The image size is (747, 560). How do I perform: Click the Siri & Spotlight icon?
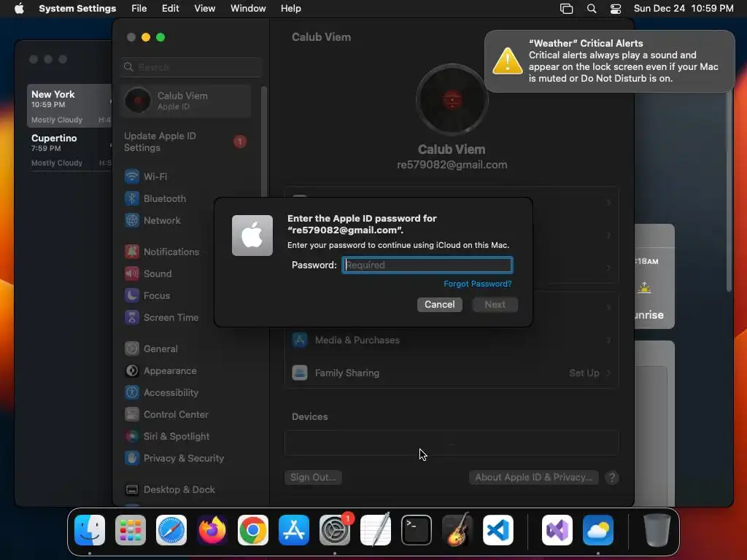tap(132, 436)
